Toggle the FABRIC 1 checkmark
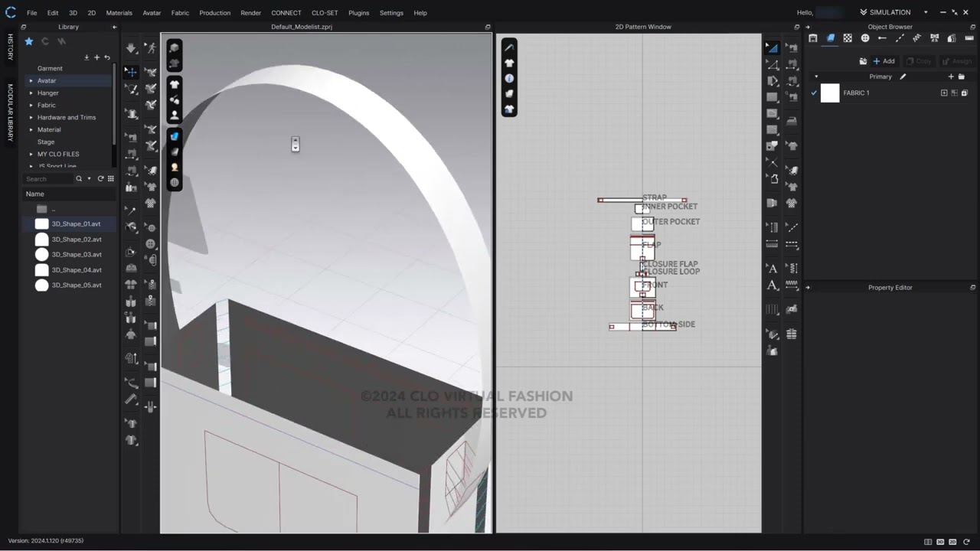Image resolution: width=980 pixels, height=551 pixels. 813,93
